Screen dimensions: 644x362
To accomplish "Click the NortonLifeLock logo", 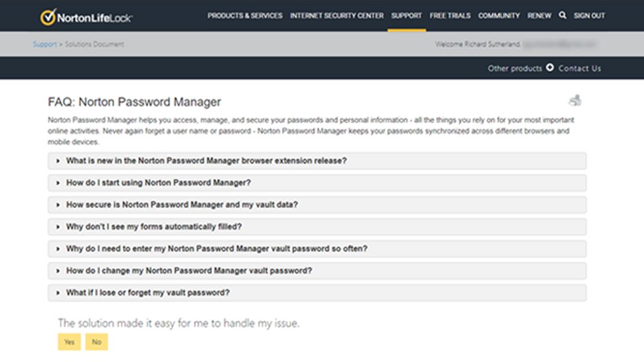I will coord(86,17).
